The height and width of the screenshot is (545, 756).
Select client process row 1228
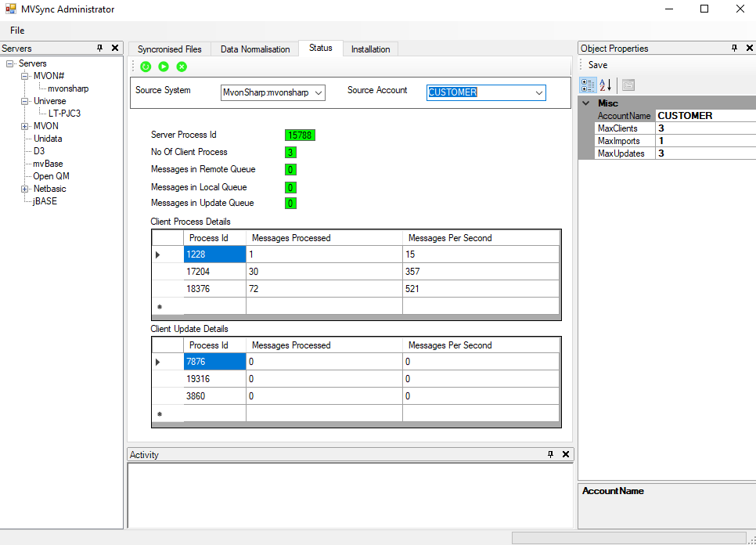click(x=214, y=254)
